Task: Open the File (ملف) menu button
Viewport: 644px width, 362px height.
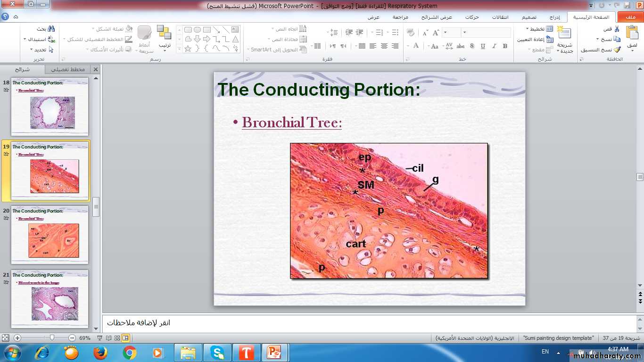Action: coord(630,17)
